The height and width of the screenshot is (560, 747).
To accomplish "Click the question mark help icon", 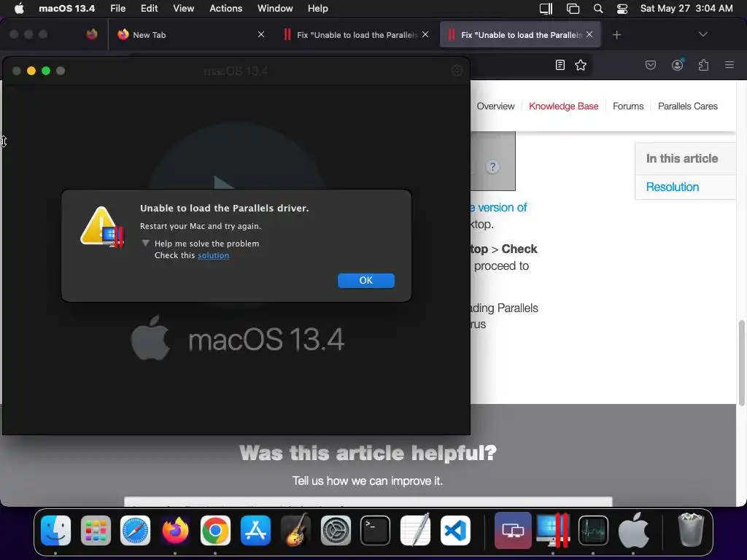I will coord(492,167).
